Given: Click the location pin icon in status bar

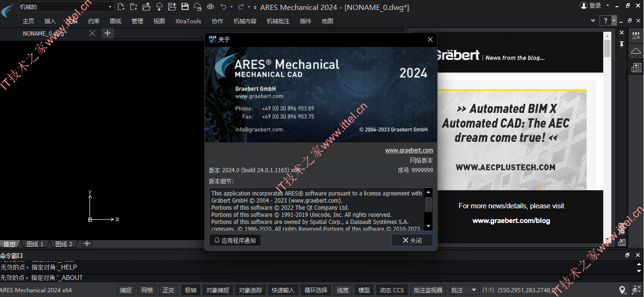Looking at the screenshot, I should (x=623, y=290).
